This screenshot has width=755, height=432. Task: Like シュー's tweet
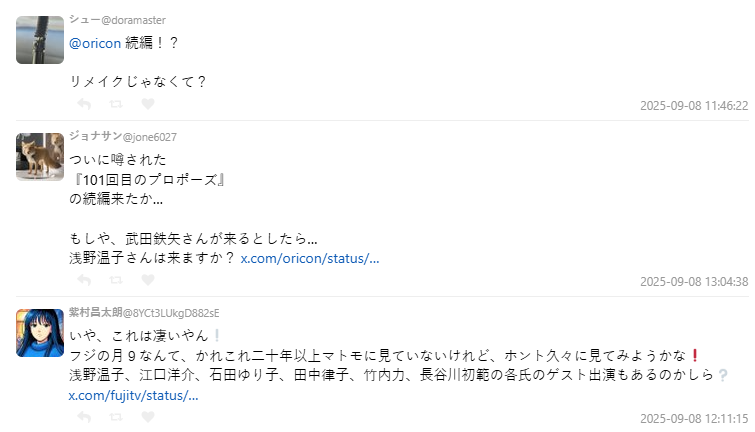(x=148, y=104)
